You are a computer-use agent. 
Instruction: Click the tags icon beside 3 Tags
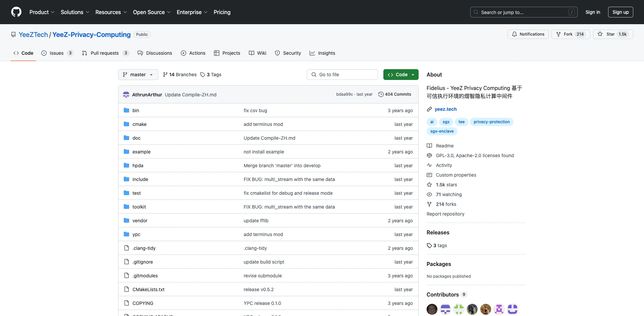pos(203,75)
